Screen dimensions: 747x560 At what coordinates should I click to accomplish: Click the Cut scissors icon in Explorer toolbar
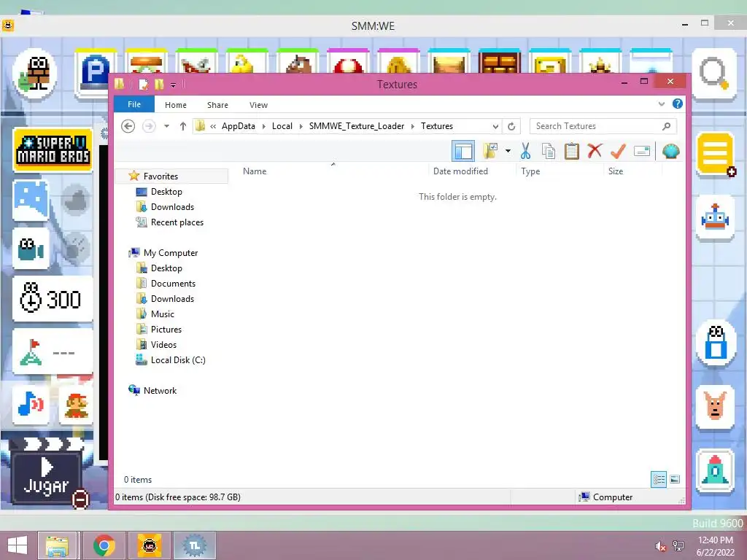[525, 152]
